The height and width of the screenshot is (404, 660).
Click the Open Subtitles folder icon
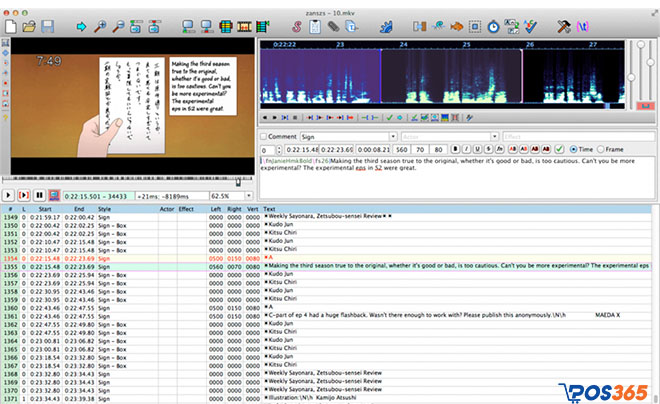pos(30,24)
